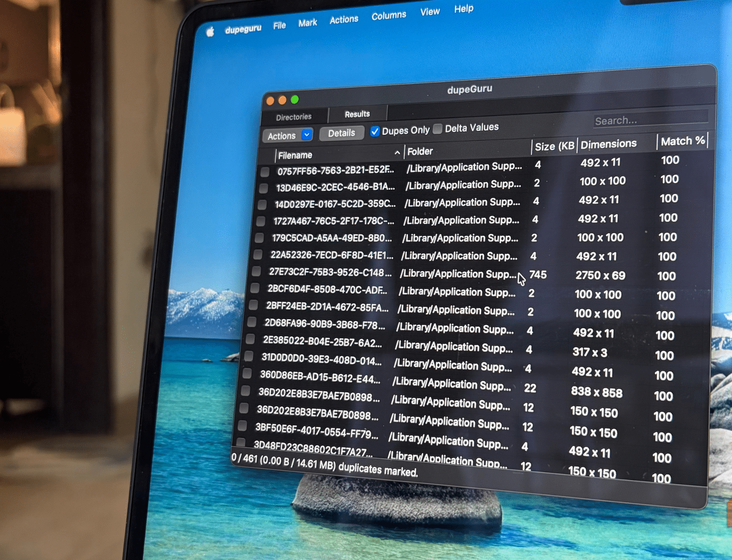Open the Apple menu icon
This screenshot has height=560, width=732.
point(210,32)
